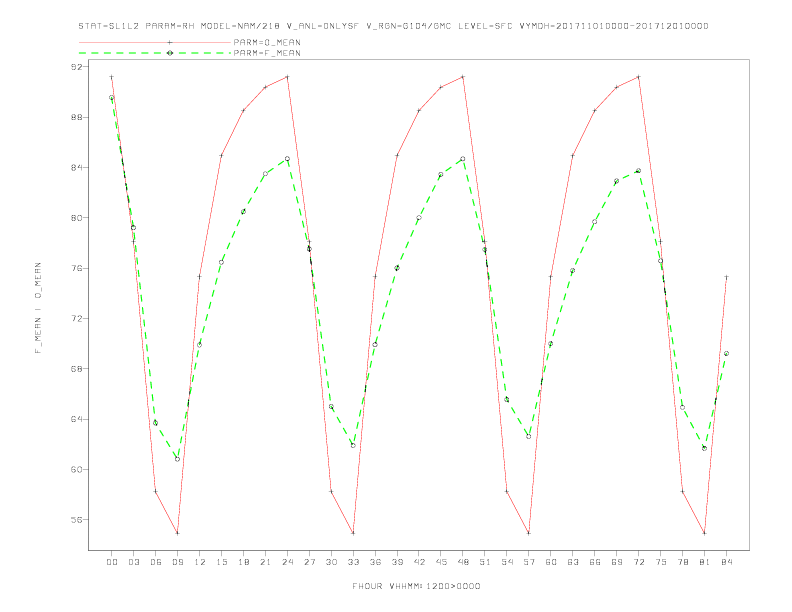Click the 24 forecast hour x-axis label
This screenshot has width=792, height=612.
[x=287, y=562]
